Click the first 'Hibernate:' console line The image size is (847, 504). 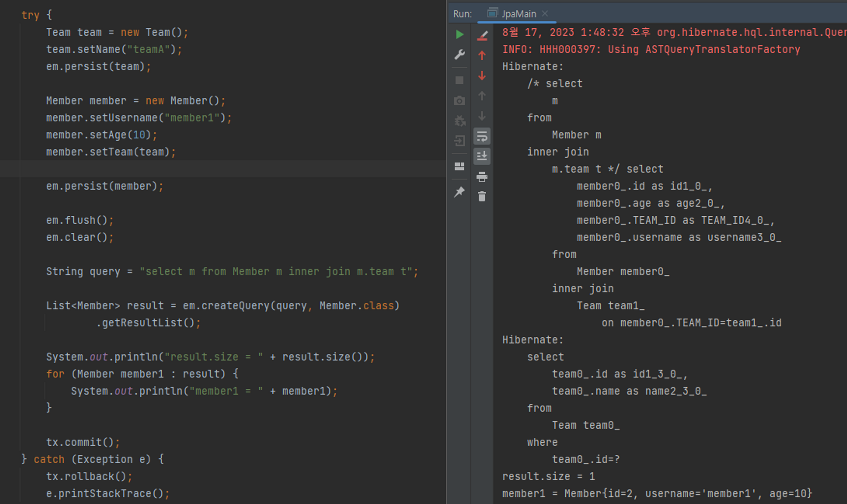pos(533,66)
